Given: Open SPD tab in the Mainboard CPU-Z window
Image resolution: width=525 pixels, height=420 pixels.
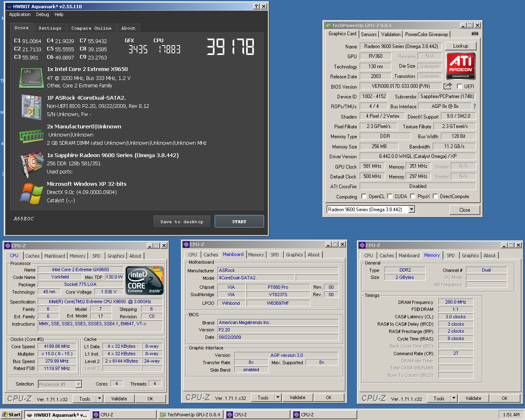Looking at the screenshot, I should point(275,255).
